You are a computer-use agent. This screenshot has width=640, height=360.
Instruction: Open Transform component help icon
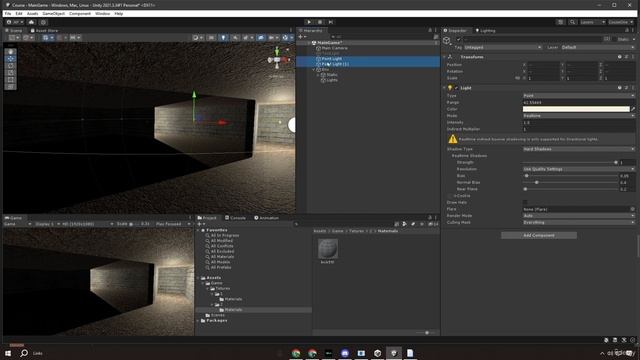620,57
